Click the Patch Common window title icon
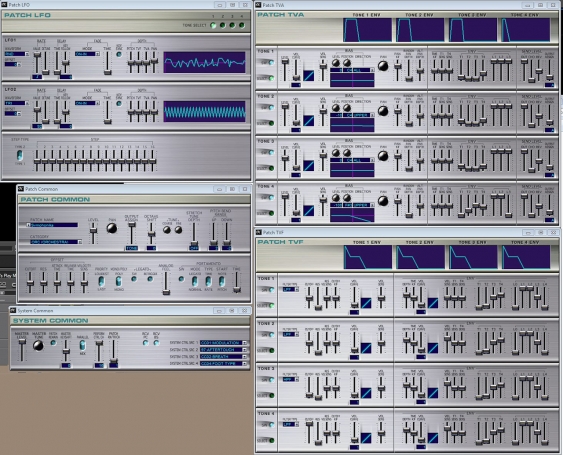The height and width of the screenshot is (455, 563). pyautogui.click(x=21, y=189)
